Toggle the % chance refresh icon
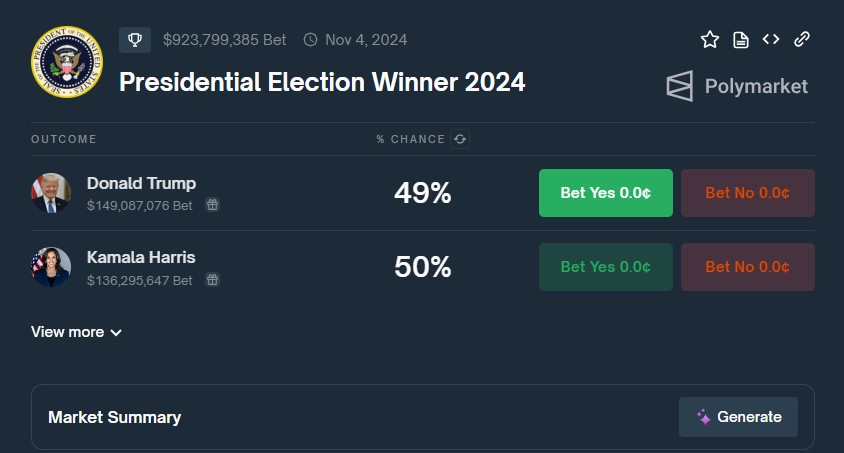Image resolution: width=844 pixels, height=453 pixels. tap(460, 139)
